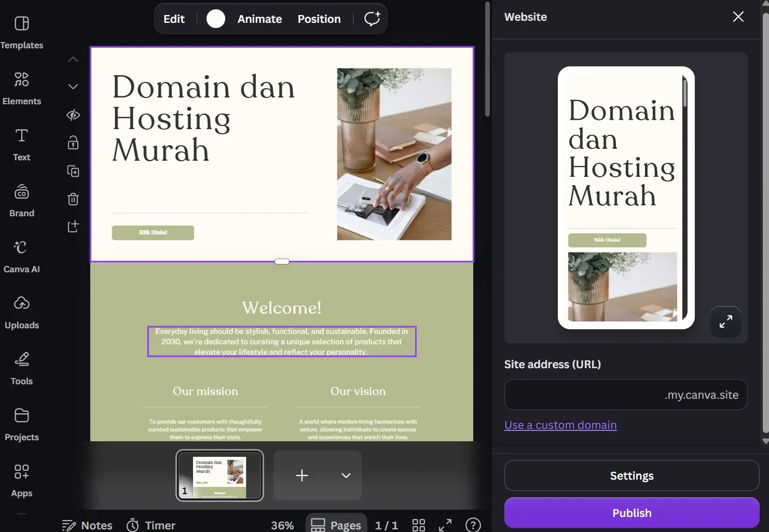
Task: Move page up with the up chevron
Action: pos(73,59)
